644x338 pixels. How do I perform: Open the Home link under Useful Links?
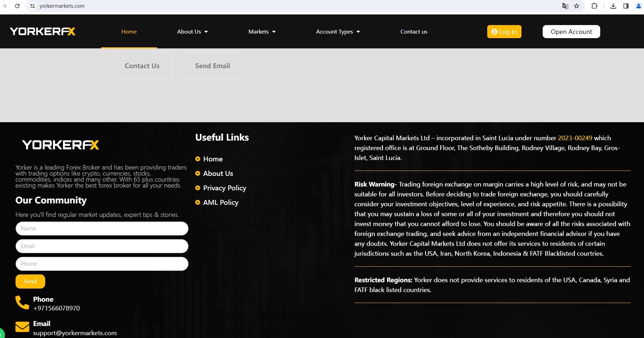(x=213, y=159)
